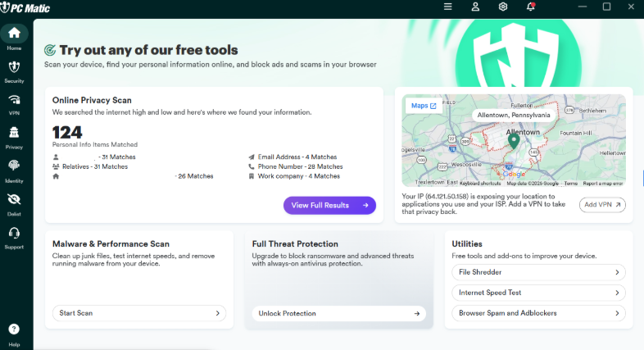Click 'Phone Number - 28 Matches' text
The height and width of the screenshot is (350, 644).
pyautogui.click(x=300, y=166)
